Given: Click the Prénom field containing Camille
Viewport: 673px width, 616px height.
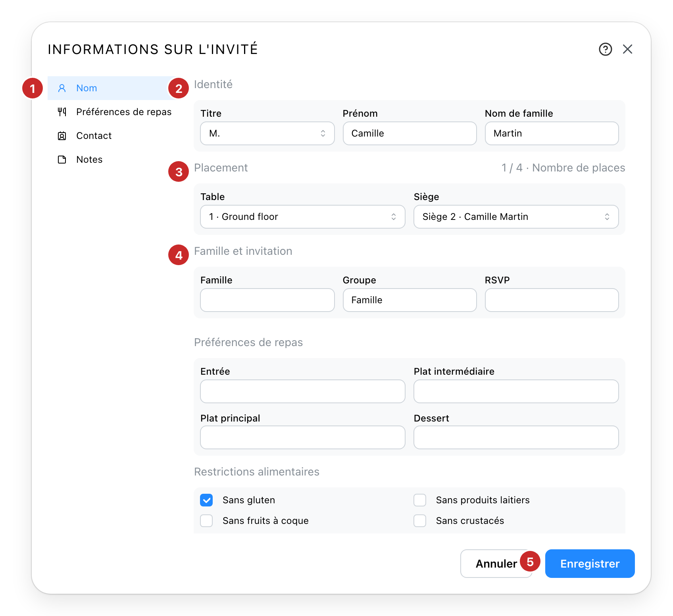Looking at the screenshot, I should click(410, 133).
